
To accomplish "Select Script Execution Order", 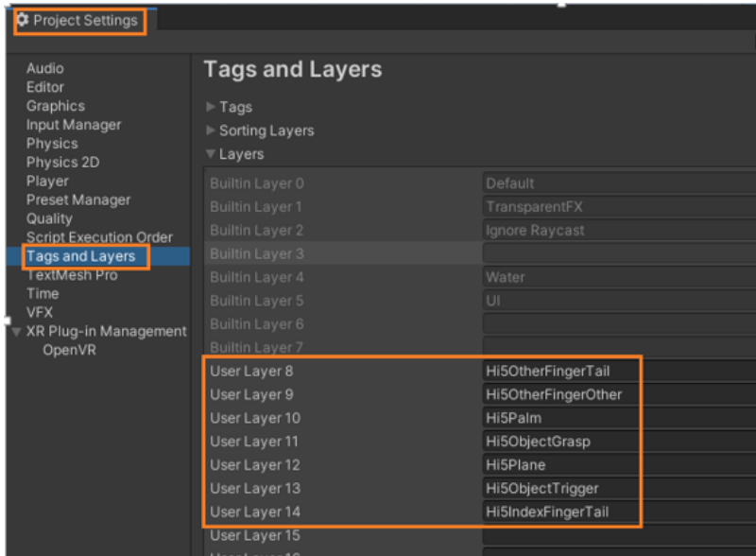I will pyautogui.click(x=99, y=237).
